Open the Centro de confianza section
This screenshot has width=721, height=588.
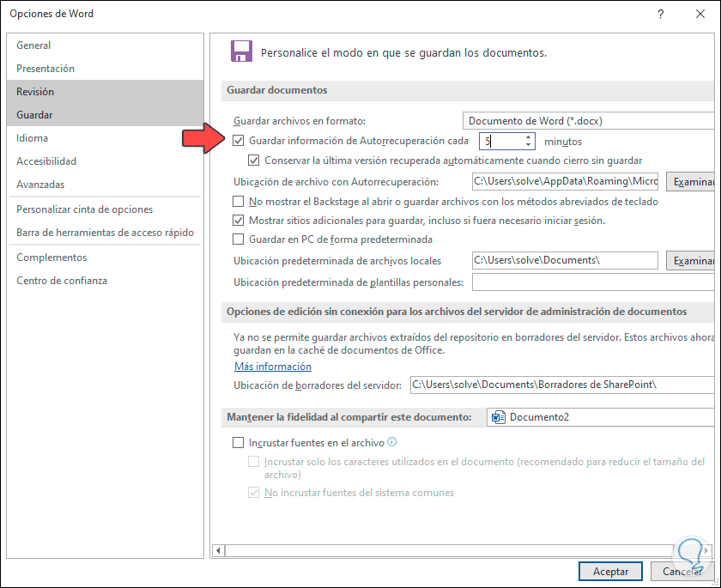coord(63,280)
